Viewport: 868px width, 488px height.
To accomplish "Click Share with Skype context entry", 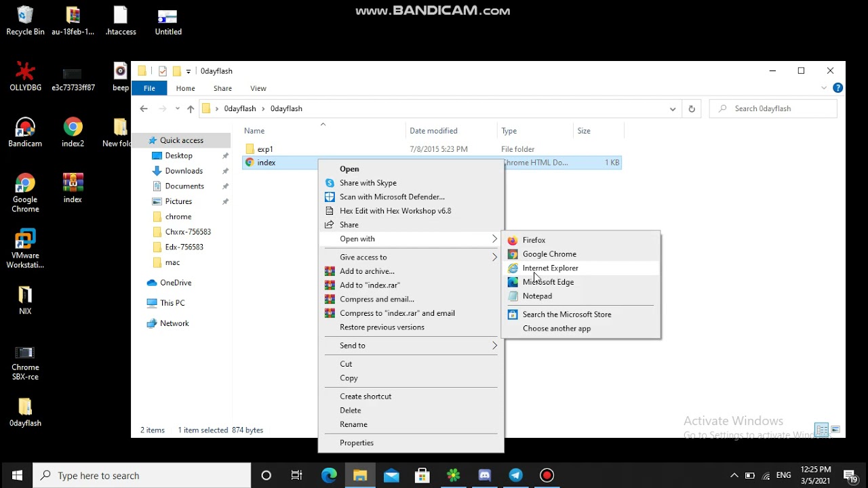I will pos(411,183).
